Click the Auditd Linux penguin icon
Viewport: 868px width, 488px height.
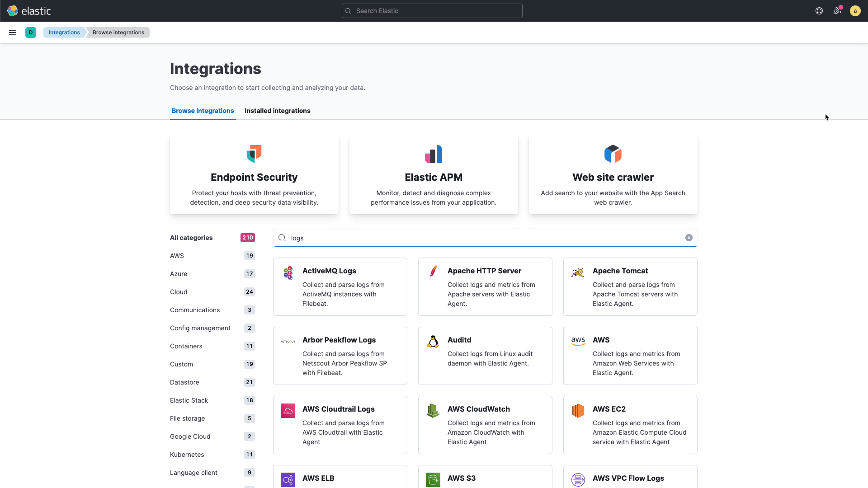[433, 341]
